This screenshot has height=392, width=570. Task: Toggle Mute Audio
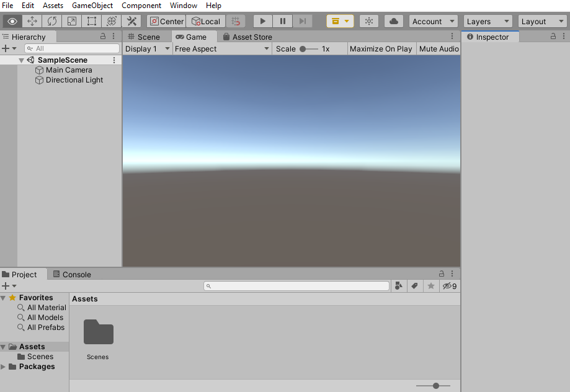(439, 49)
